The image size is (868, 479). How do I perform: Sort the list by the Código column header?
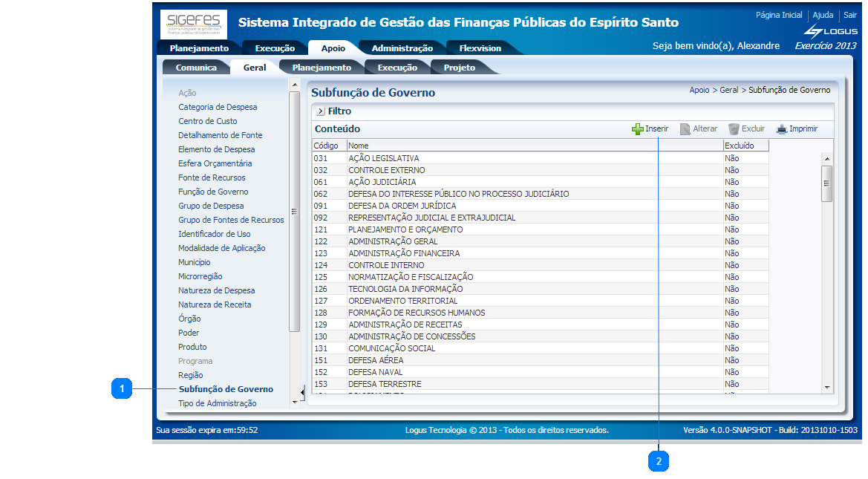tap(329, 146)
